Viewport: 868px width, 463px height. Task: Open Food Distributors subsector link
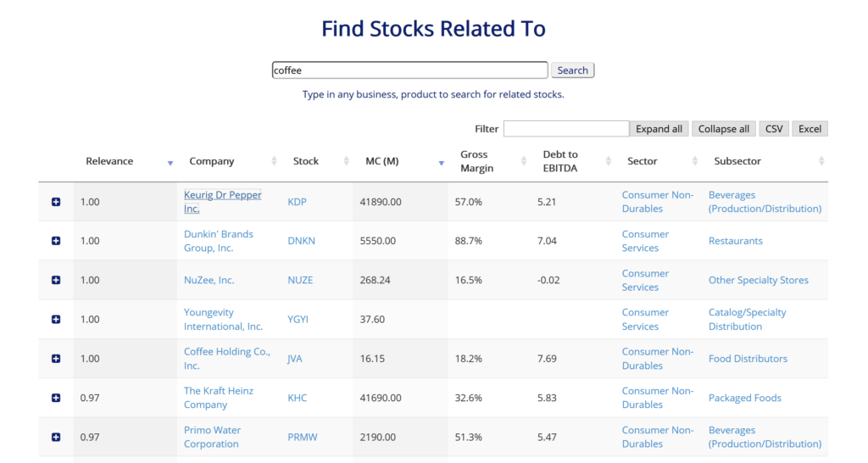pos(748,359)
